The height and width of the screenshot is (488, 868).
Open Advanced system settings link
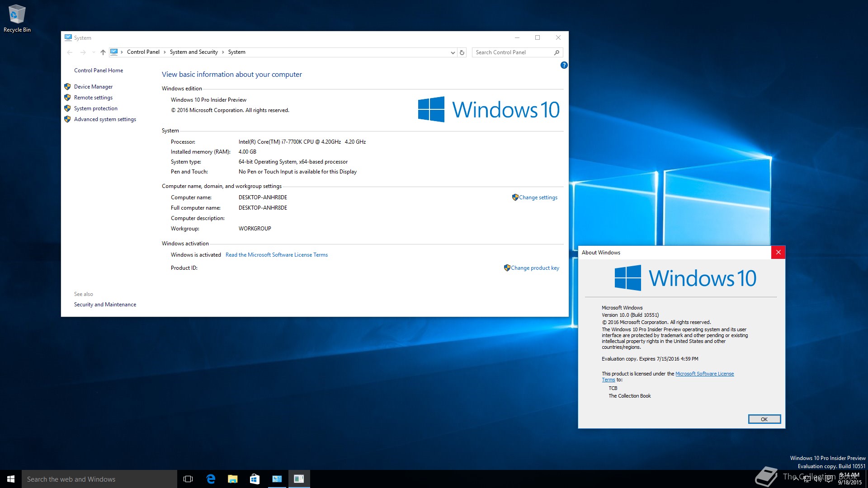pos(105,119)
